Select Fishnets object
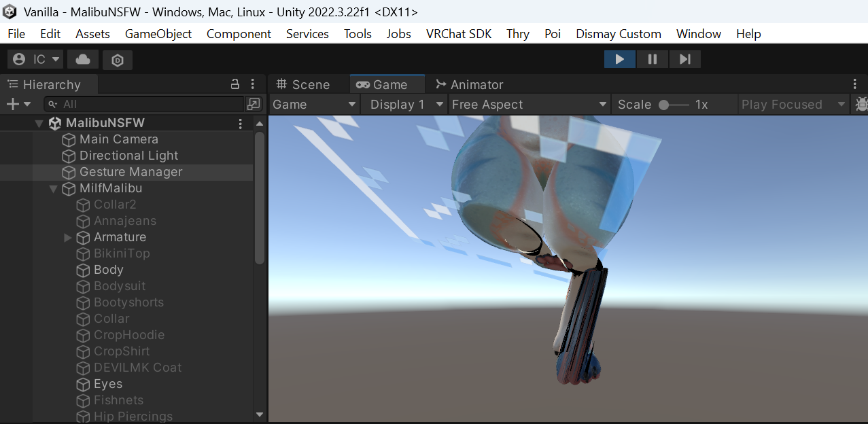868x424 pixels. tap(119, 400)
